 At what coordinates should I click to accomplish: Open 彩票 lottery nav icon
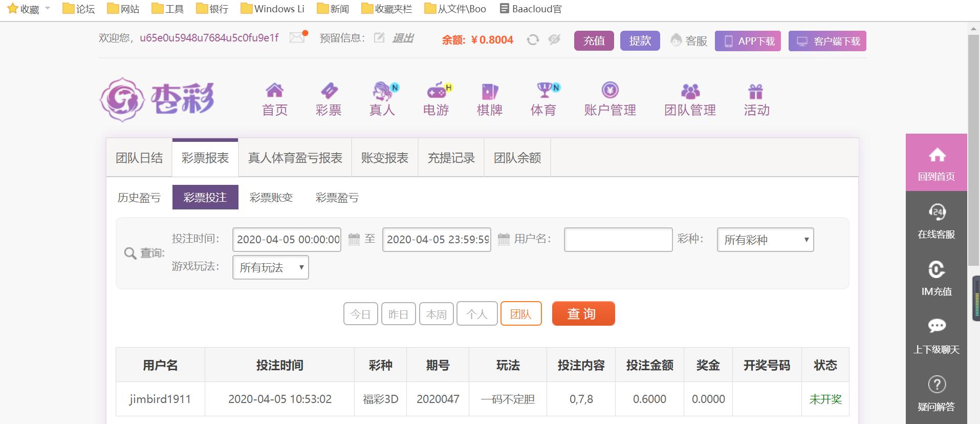coord(329,91)
